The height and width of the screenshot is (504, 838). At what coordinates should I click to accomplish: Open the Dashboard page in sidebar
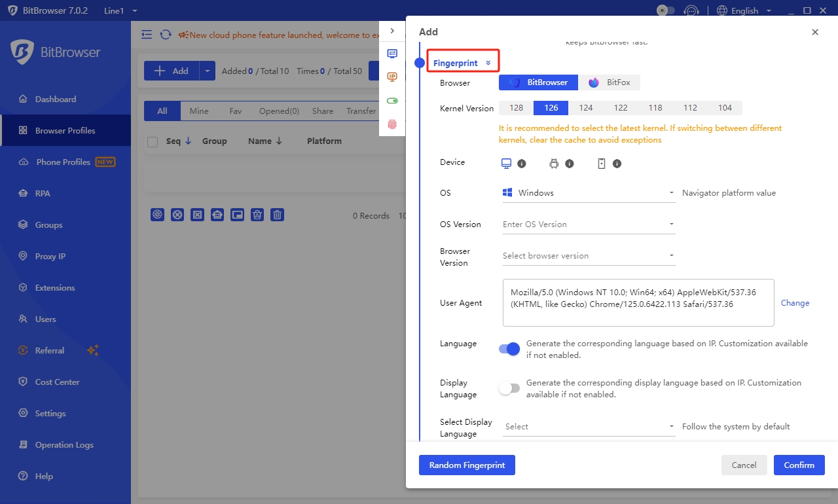click(56, 99)
